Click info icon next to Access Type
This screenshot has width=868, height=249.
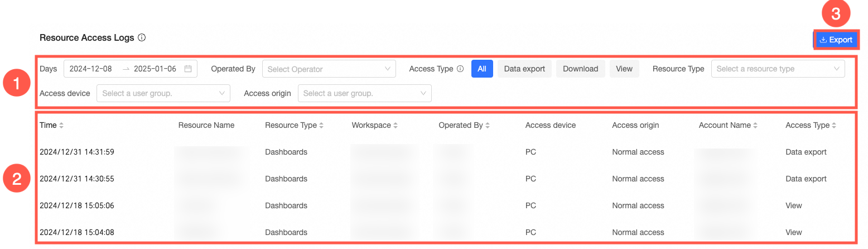(x=460, y=69)
